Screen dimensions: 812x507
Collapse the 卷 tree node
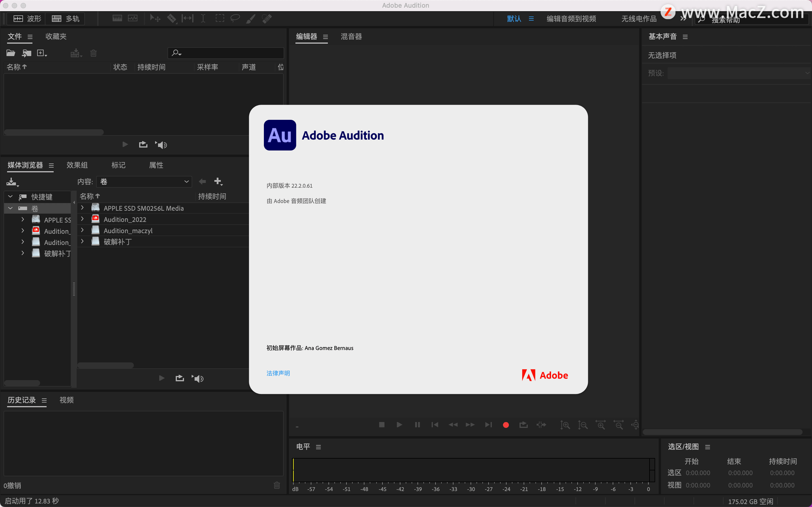pos(10,208)
